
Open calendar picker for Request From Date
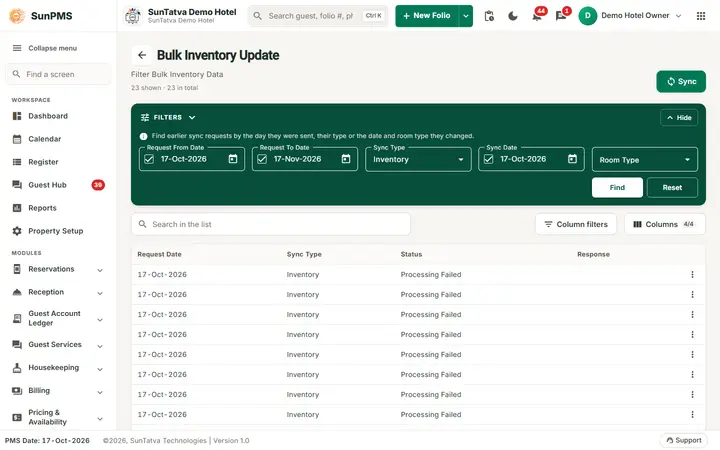tap(233, 159)
